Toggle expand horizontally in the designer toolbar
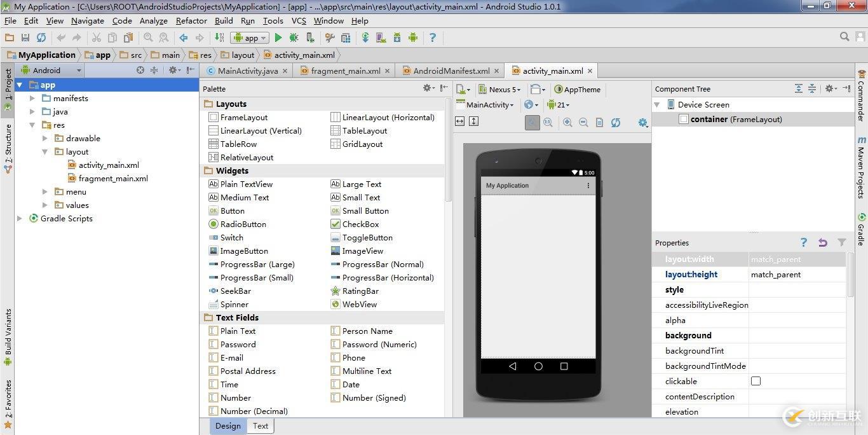This screenshot has height=435, width=868. 459,121
